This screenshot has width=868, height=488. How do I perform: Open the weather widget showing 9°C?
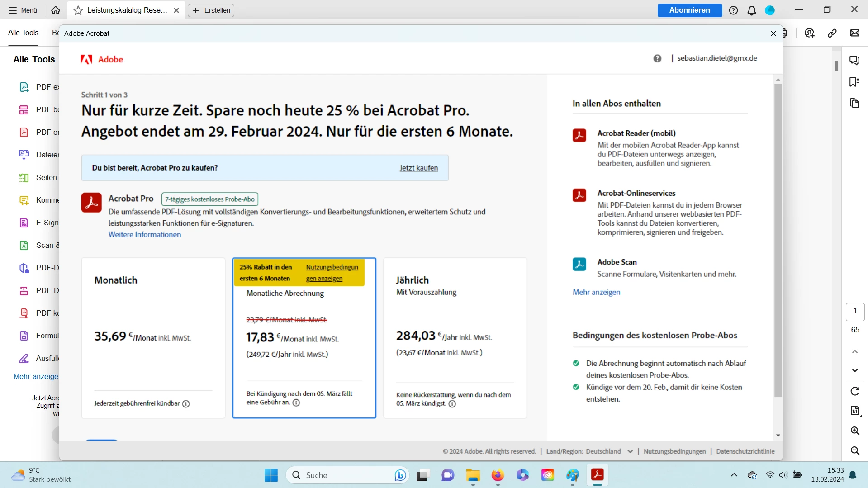(x=42, y=475)
